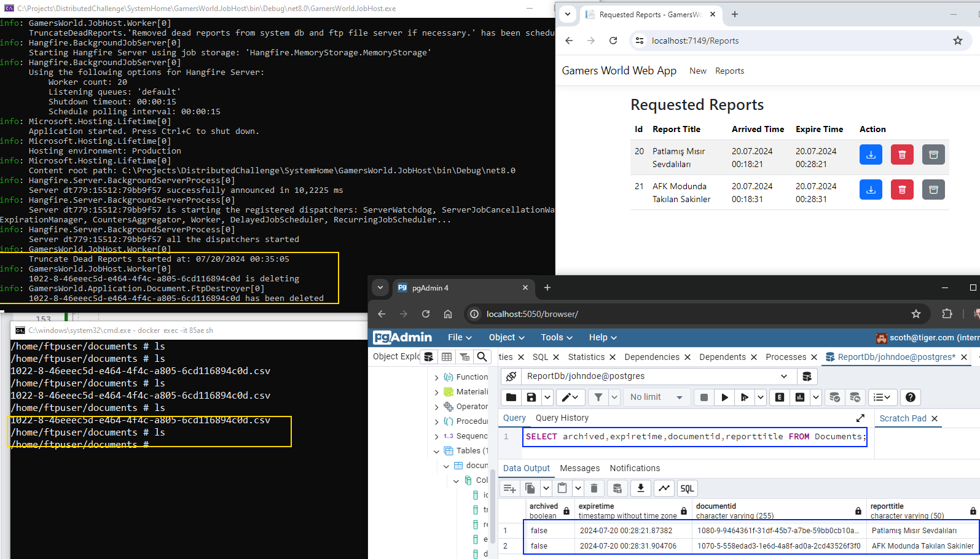The image size is (980, 559).
Task: Open the filter options dropdown arrow
Action: [x=614, y=397]
